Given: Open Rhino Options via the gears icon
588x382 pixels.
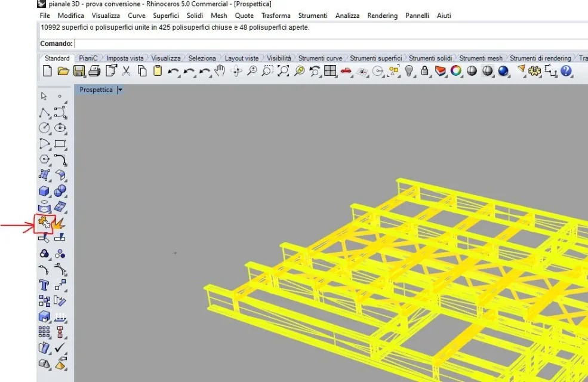Looking at the screenshot, I should [x=534, y=72].
